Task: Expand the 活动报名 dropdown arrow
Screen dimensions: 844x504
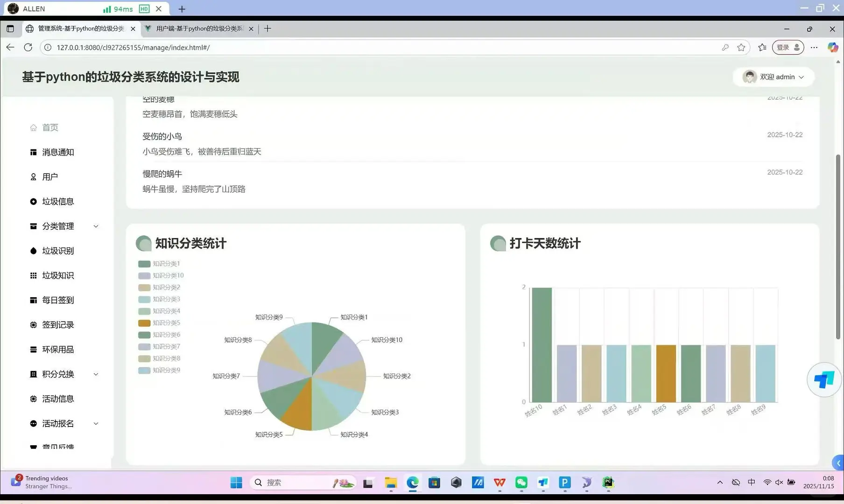Action: tap(96, 423)
